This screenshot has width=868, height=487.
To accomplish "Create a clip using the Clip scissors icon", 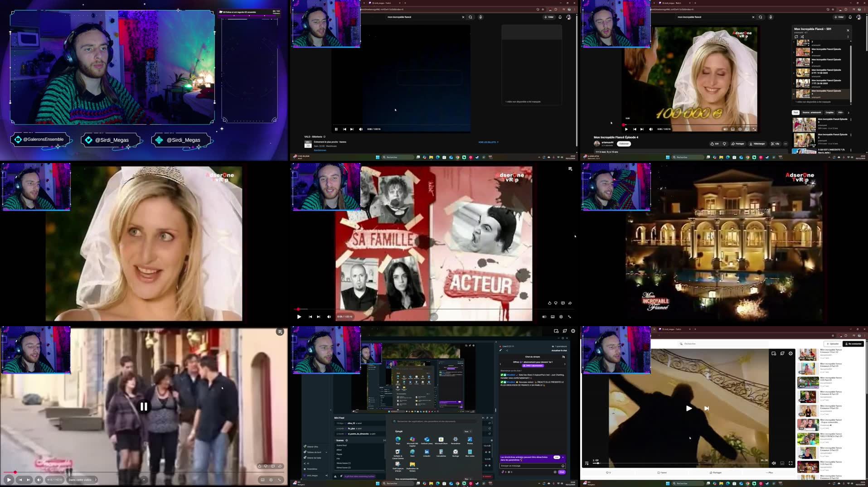I will coord(776,144).
